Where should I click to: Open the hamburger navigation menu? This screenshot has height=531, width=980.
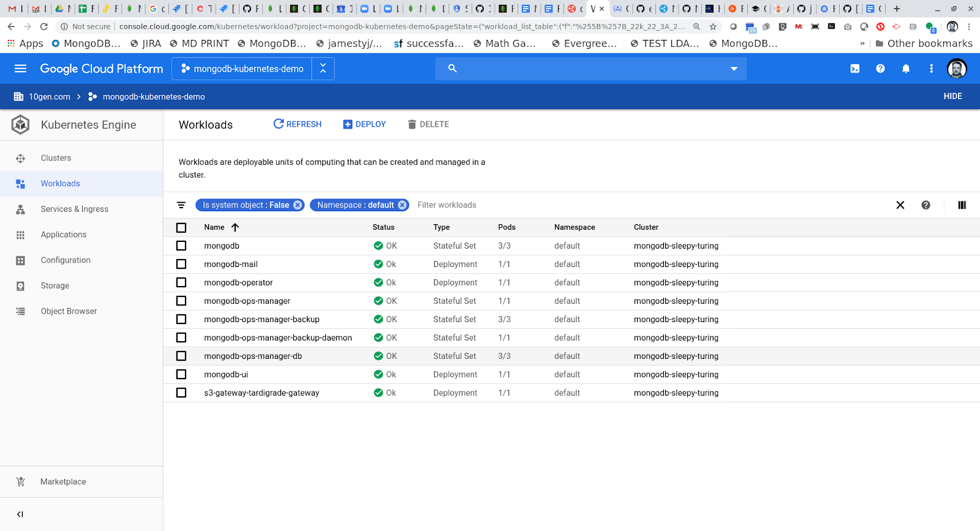click(20, 69)
